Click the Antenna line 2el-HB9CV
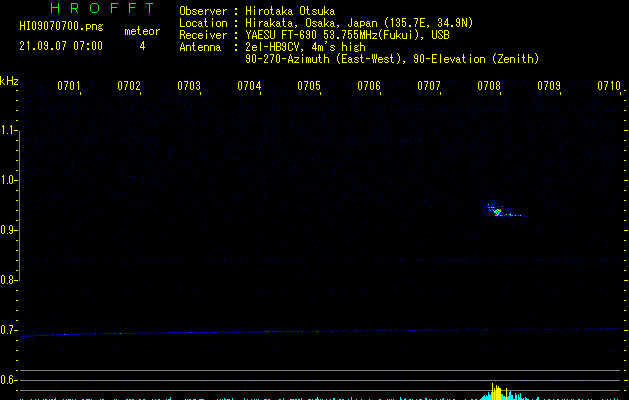This screenshot has height=400, width=629. (305, 47)
